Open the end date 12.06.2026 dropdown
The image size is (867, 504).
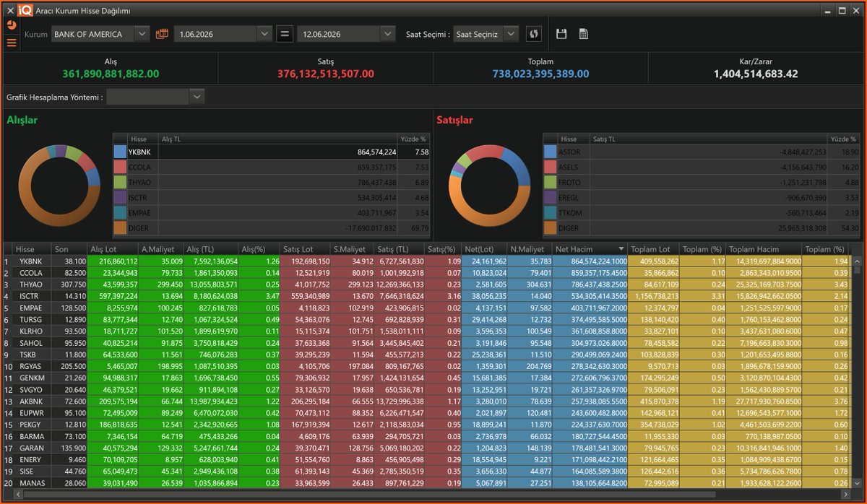pyautogui.click(x=388, y=34)
